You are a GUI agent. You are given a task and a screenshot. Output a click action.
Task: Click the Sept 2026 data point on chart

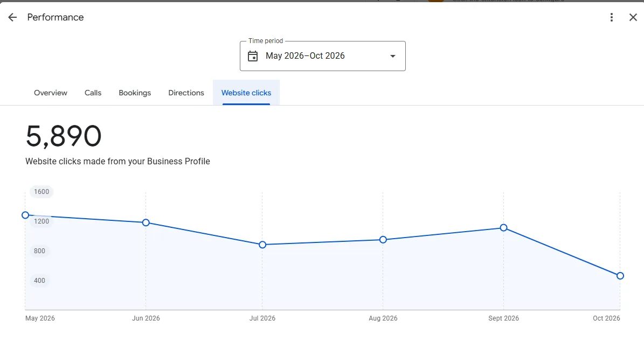click(503, 228)
